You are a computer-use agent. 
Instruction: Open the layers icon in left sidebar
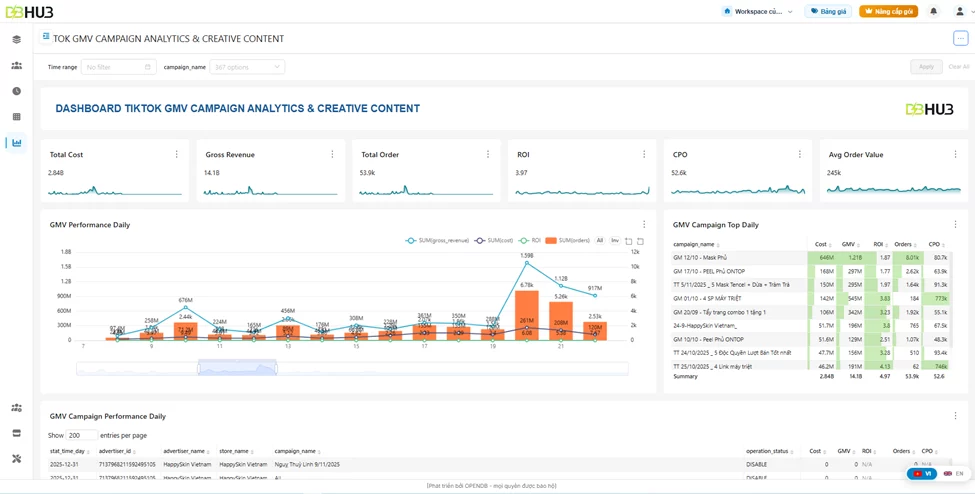17,39
